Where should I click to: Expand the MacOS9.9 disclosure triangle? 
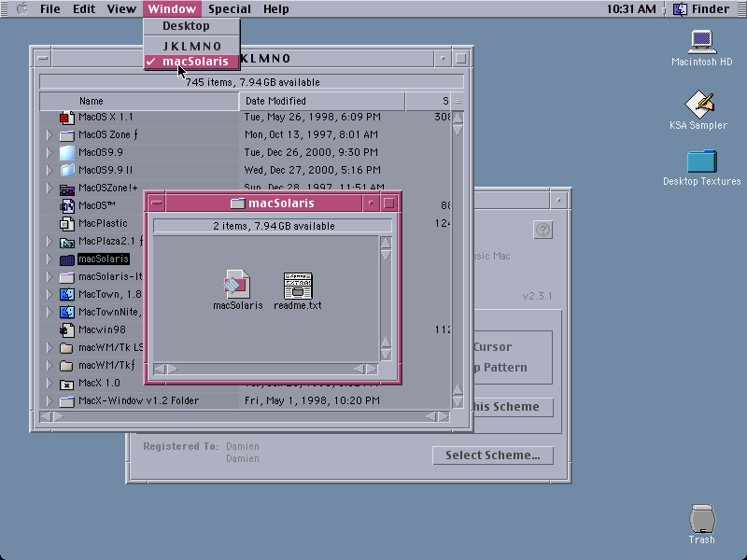tap(49, 153)
